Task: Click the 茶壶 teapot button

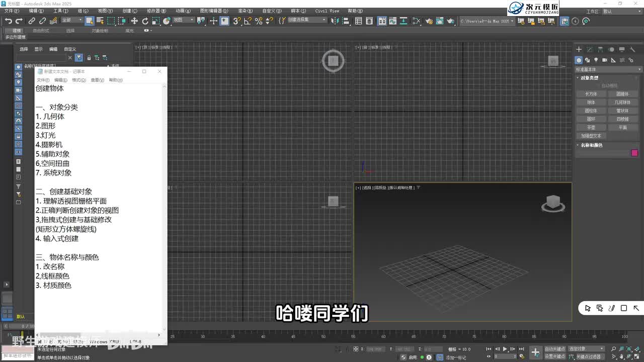Action: click(591, 127)
